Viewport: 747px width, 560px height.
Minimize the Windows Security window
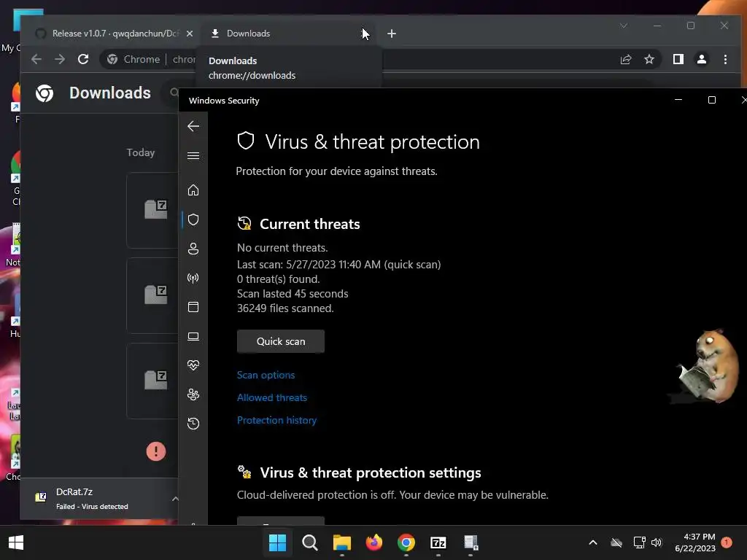(678, 100)
